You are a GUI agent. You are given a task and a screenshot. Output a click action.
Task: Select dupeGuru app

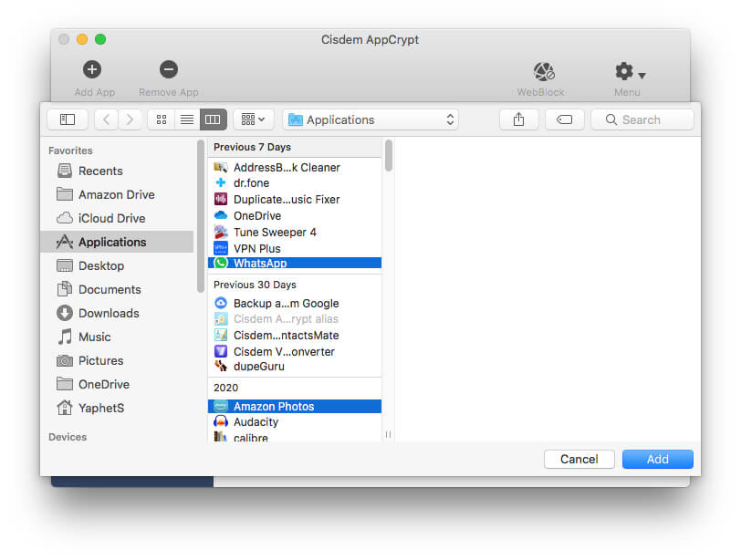click(x=295, y=367)
